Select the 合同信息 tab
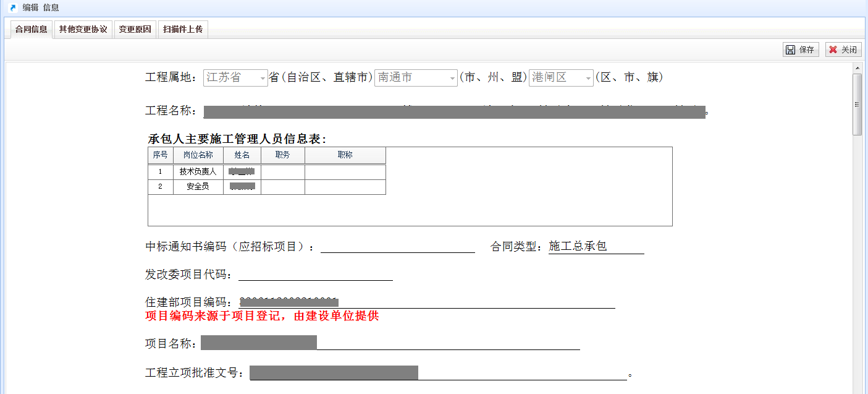 pyautogui.click(x=31, y=29)
